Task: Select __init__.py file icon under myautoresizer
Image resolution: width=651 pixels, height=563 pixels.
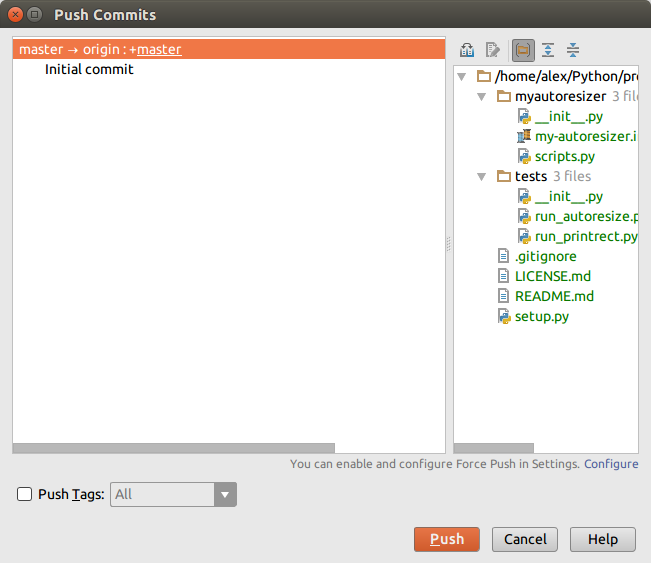Action: (x=524, y=116)
